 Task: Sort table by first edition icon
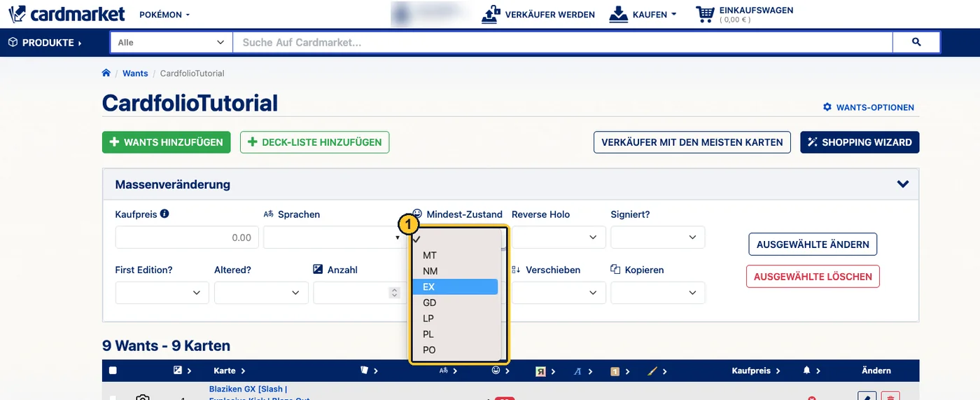[x=615, y=371]
